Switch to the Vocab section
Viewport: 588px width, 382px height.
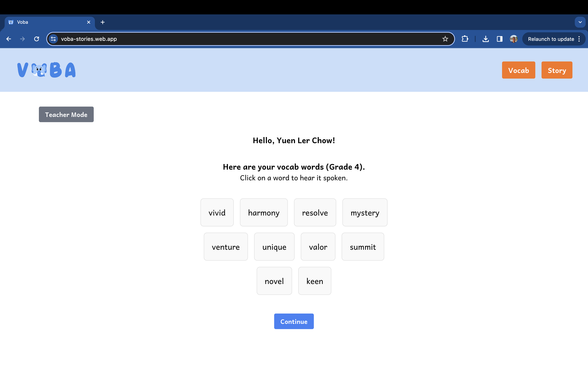tap(518, 70)
